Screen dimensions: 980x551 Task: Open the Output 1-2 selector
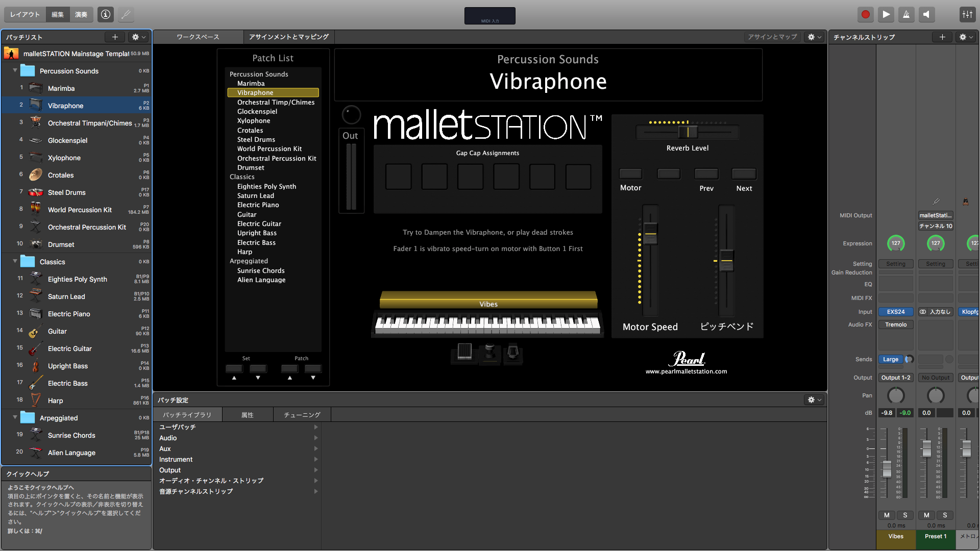point(896,378)
